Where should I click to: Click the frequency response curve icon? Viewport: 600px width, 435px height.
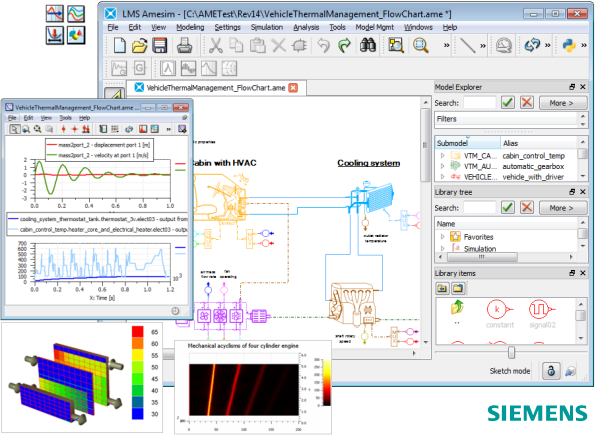[209, 68]
